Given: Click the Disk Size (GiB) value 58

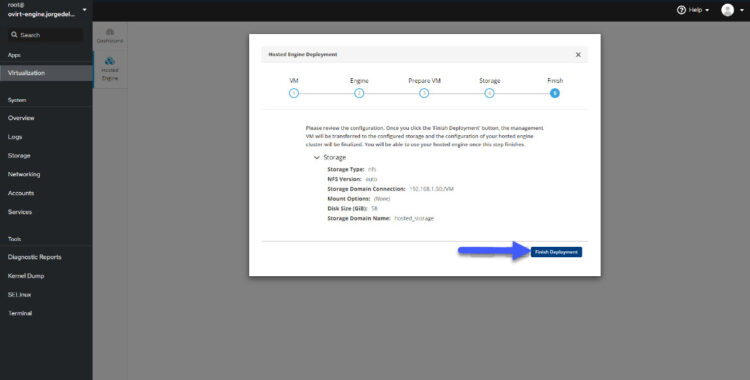Looking at the screenshot, I should [x=375, y=209].
